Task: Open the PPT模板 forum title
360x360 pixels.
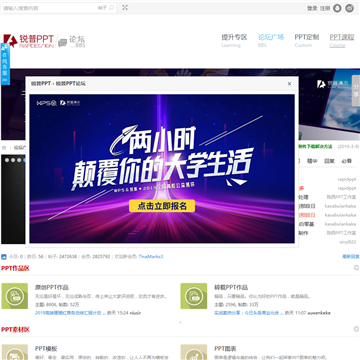Action: pyautogui.click(x=46, y=349)
